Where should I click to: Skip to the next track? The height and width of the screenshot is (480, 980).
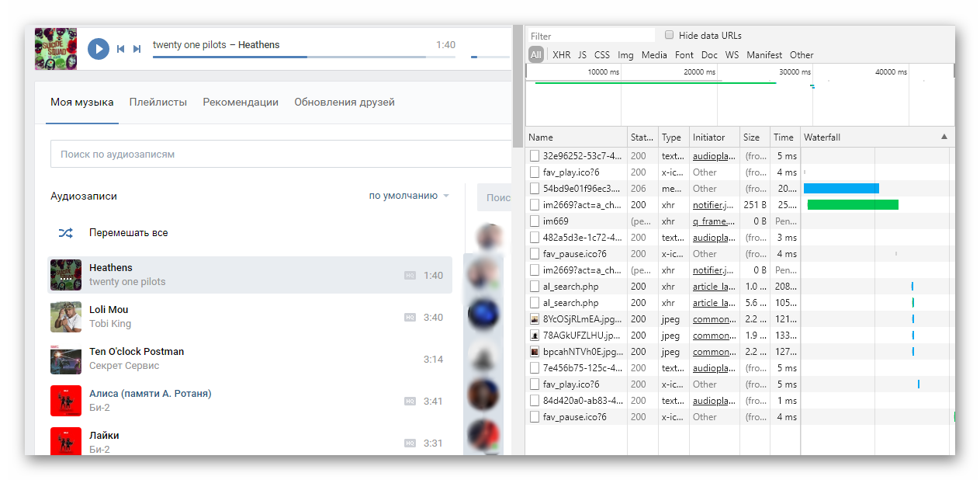(x=137, y=49)
